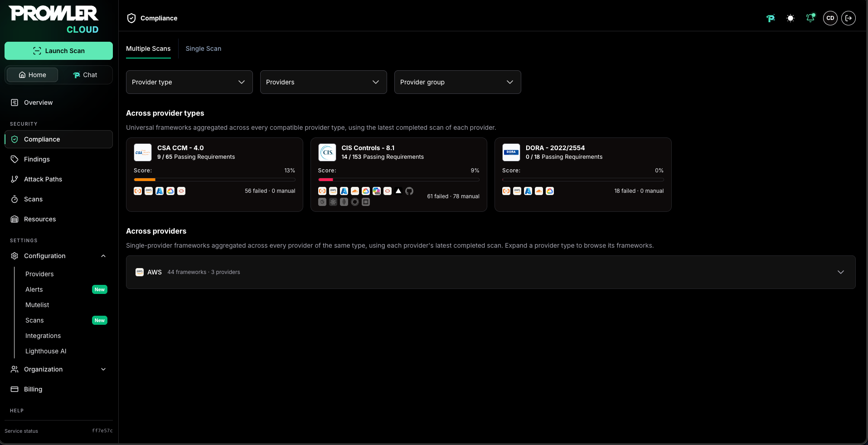Collapse the Configuration section
Image resolution: width=868 pixels, height=445 pixels.
(x=103, y=256)
